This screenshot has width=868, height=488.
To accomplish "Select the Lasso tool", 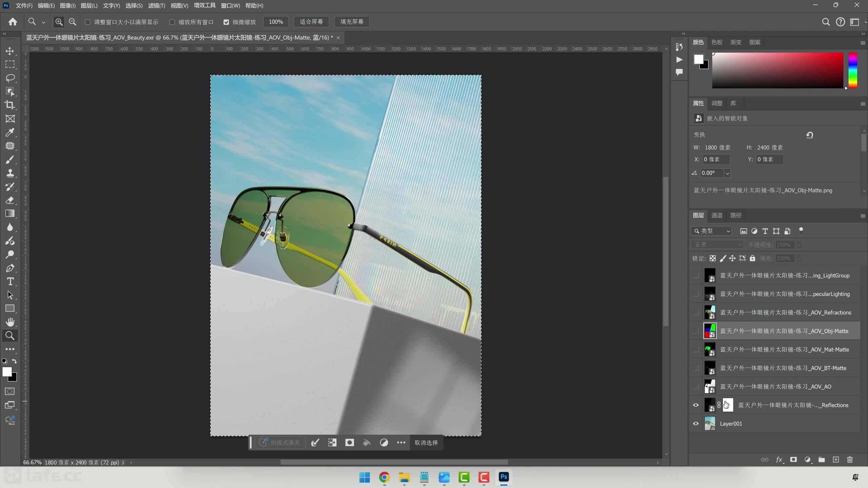I will coord(10,78).
